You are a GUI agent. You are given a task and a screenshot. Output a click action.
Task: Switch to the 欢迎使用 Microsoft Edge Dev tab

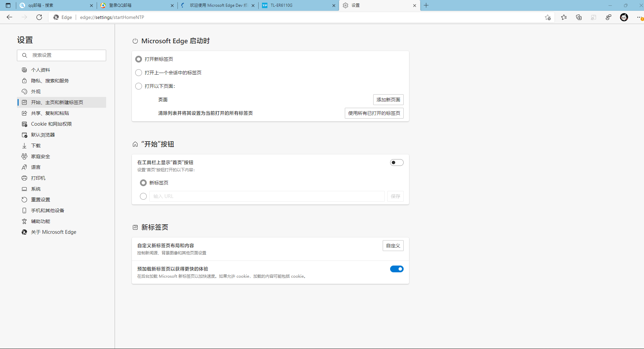218,5
